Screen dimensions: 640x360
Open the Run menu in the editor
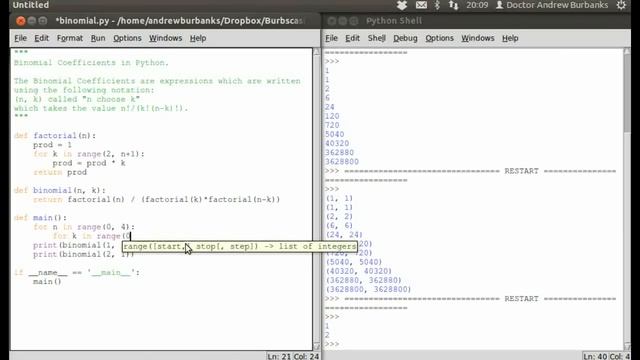coord(98,38)
